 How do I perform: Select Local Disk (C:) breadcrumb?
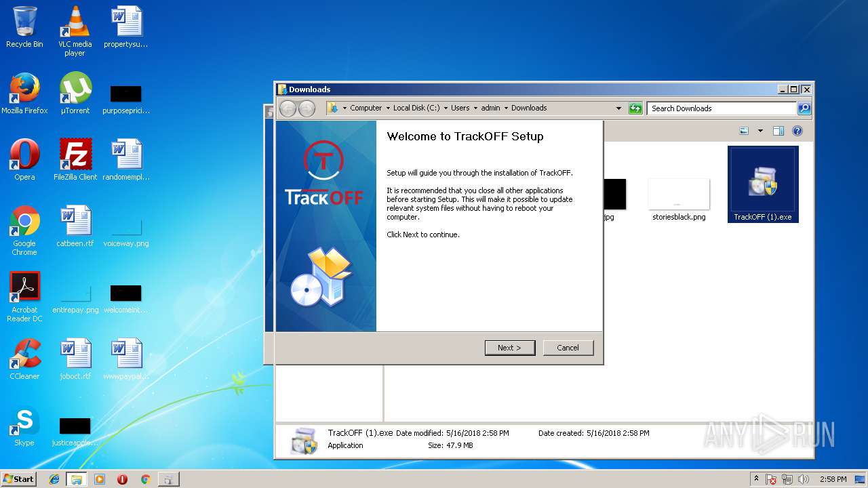[x=416, y=108]
